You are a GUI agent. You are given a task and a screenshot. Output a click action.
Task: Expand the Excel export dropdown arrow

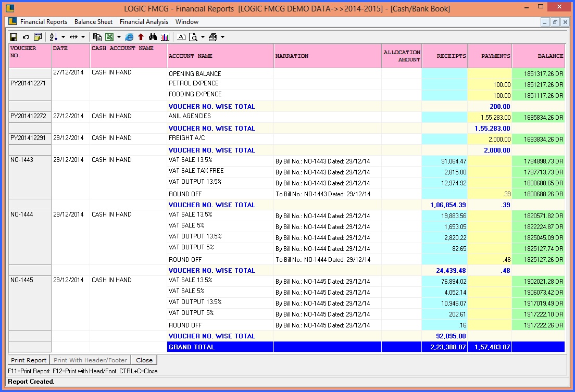[119, 37]
